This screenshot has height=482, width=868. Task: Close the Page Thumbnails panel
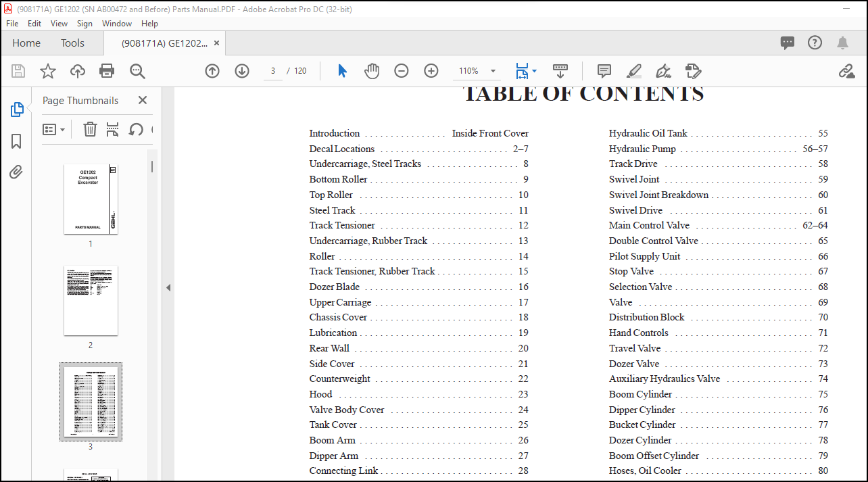pyautogui.click(x=143, y=100)
